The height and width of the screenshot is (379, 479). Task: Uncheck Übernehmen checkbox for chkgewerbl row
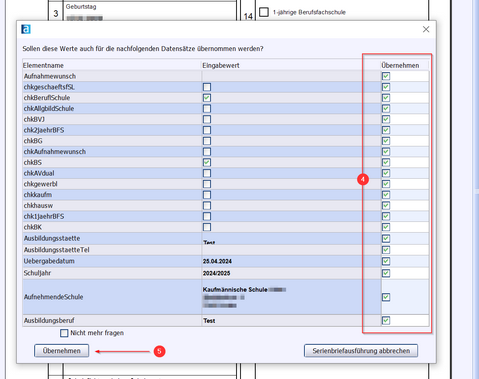coord(386,184)
